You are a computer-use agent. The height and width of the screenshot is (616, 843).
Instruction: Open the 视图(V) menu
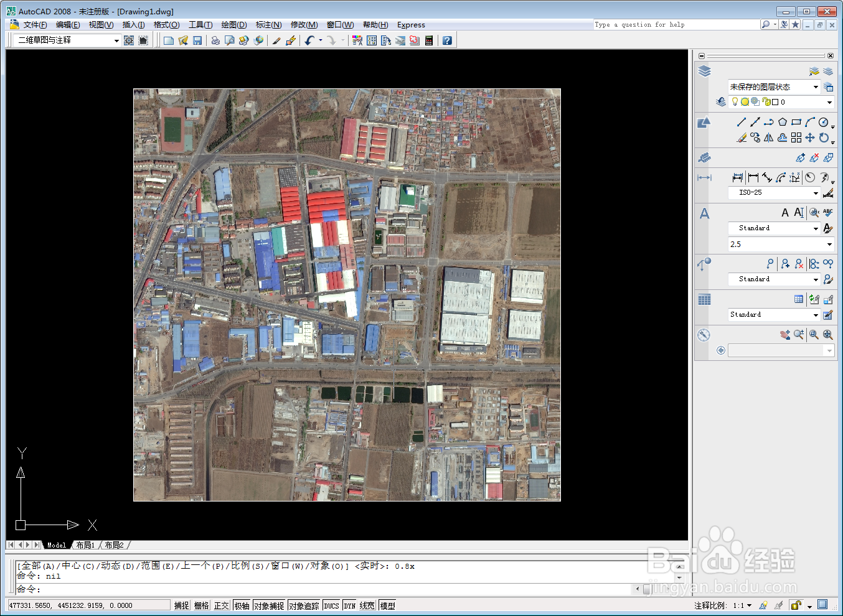click(x=101, y=25)
